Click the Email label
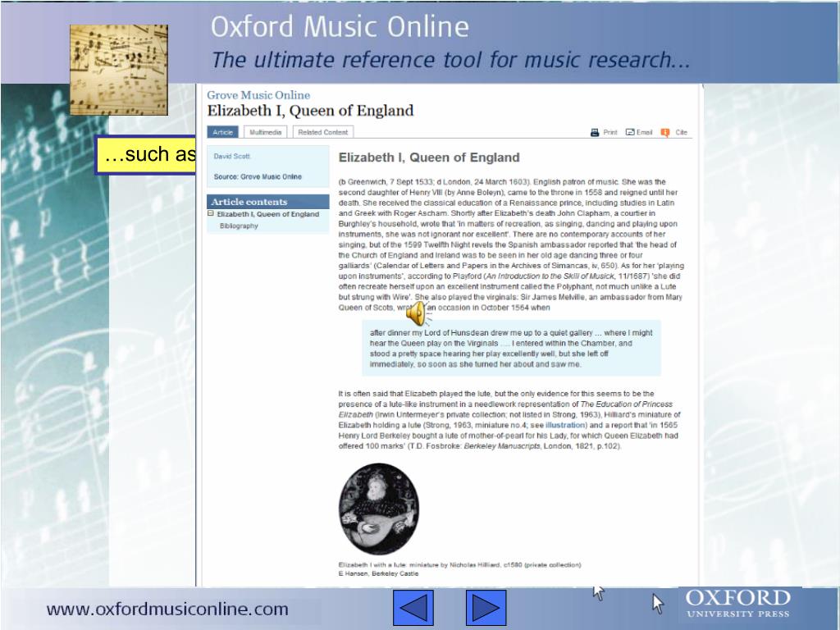Viewport: 840px width, 630px height. (x=645, y=132)
